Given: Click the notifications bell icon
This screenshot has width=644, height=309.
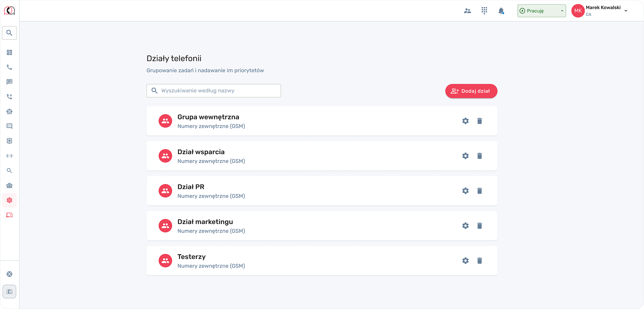Looking at the screenshot, I should click(x=501, y=11).
